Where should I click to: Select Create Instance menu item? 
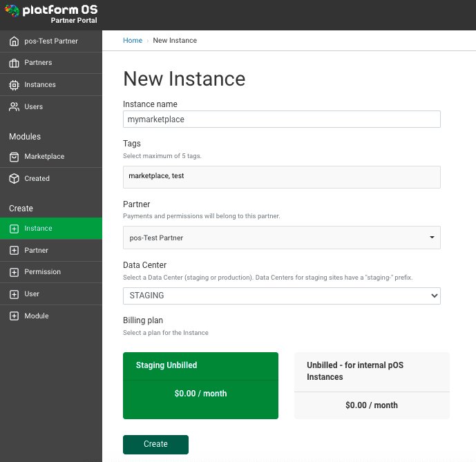[x=51, y=229]
